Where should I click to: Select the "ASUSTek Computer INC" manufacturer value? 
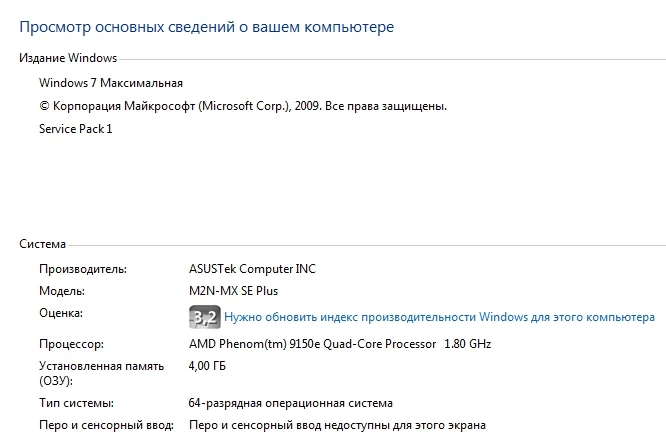[x=258, y=268]
